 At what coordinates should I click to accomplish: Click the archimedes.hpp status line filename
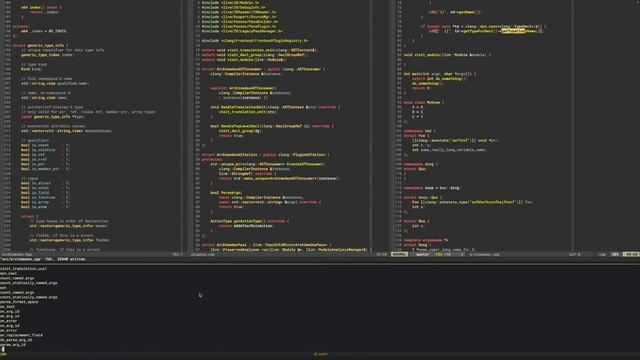(17, 254)
